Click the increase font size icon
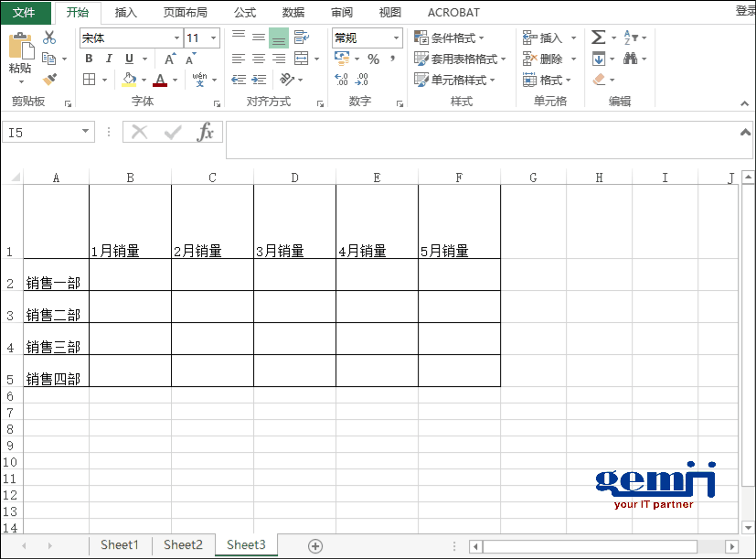This screenshot has height=559, width=756. click(170, 59)
